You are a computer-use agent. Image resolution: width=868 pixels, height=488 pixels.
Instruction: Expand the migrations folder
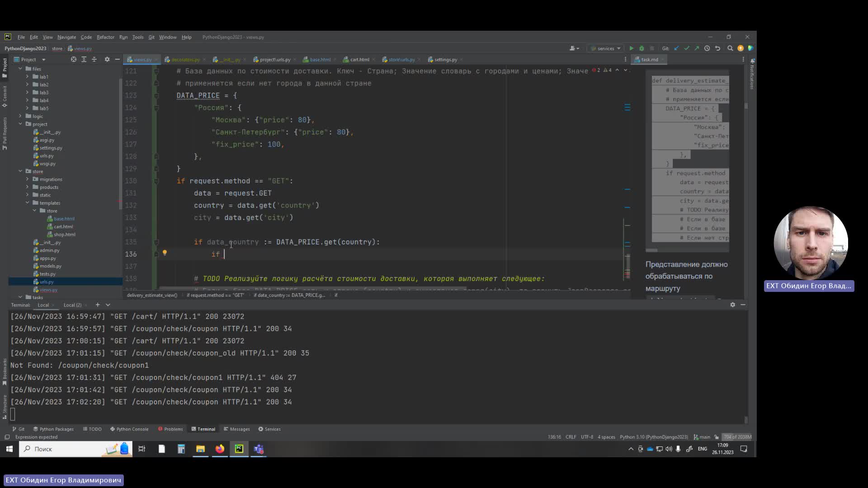click(x=27, y=179)
